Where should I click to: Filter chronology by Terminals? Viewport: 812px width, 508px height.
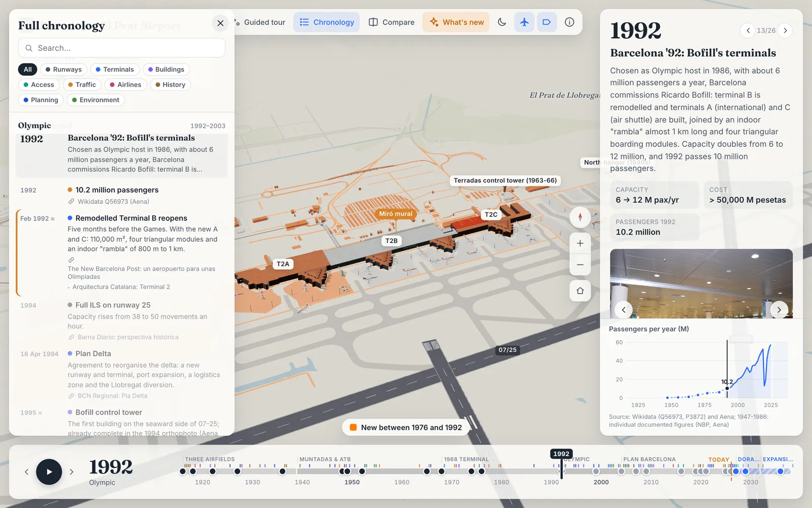[x=115, y=70]
